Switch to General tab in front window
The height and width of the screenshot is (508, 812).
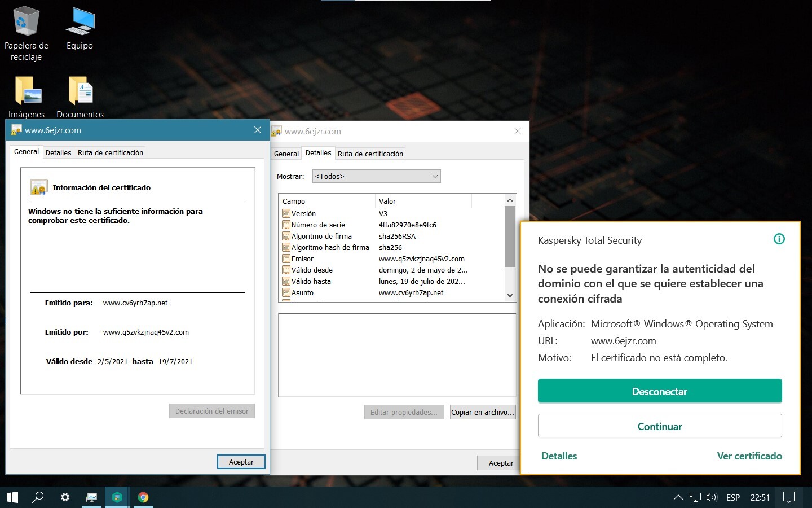(x=27, y=152)
